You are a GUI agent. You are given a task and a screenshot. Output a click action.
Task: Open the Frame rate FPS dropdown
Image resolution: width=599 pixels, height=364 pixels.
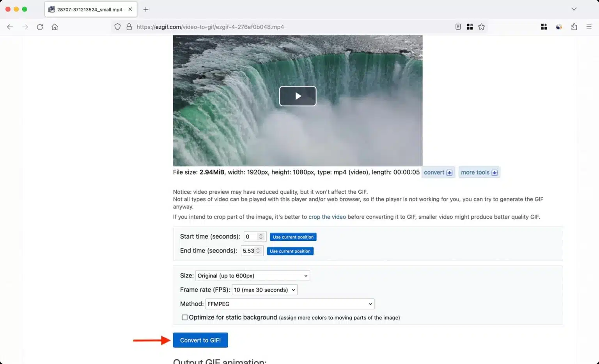[x=264, y=290]
